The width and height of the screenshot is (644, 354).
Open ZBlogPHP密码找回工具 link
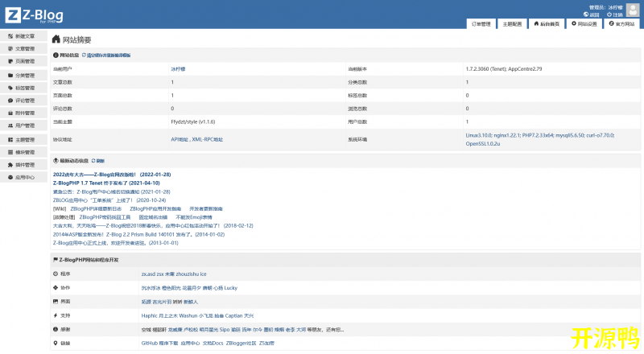(x=105, y=217)
